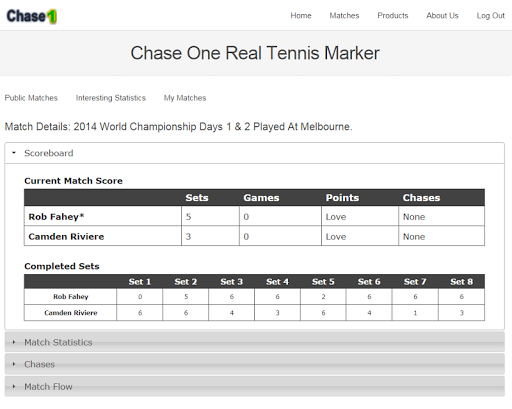Select the My Matches tab
The image size is (512, 409).
click(185, 98)
